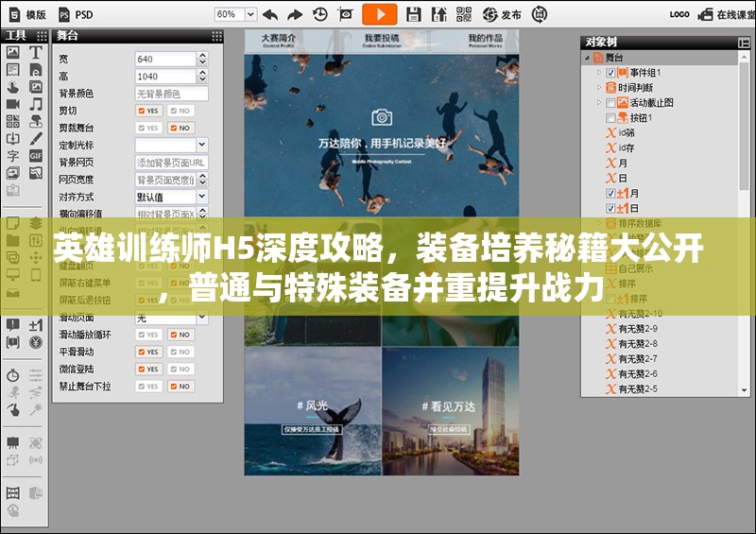756x534 pixels.
Task: Click the redo arrow icon
Action: 295,15
